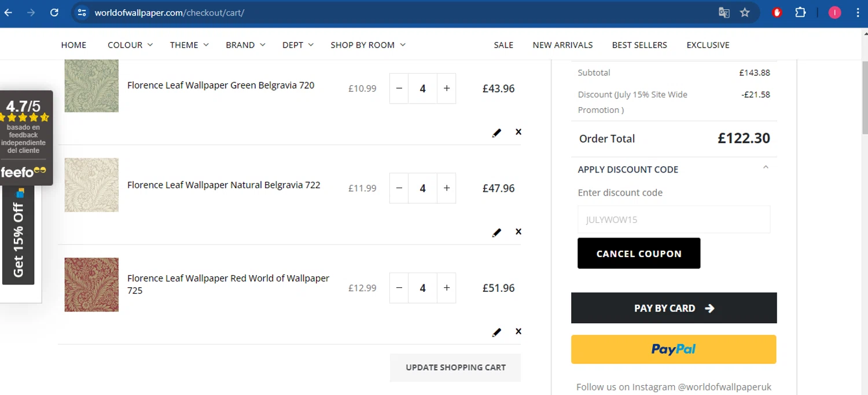Reload the cart page

(x=54, y=13)
